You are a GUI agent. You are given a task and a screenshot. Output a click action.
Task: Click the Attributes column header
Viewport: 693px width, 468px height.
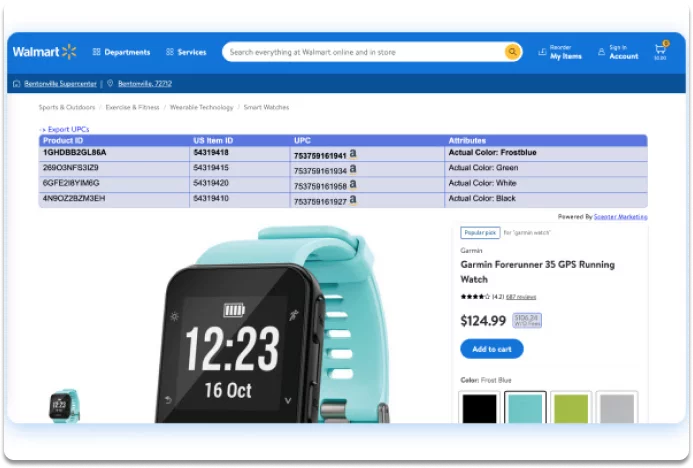[x=467, y=141]
